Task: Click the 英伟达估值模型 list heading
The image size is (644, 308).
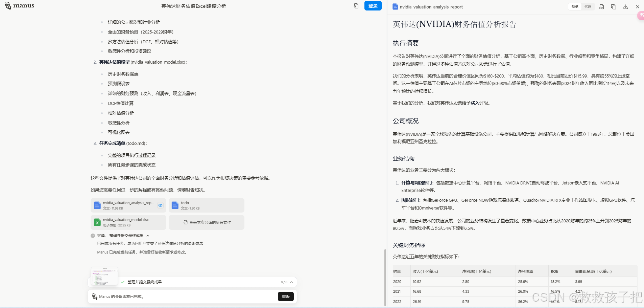Action: click(x=114, y=62)
